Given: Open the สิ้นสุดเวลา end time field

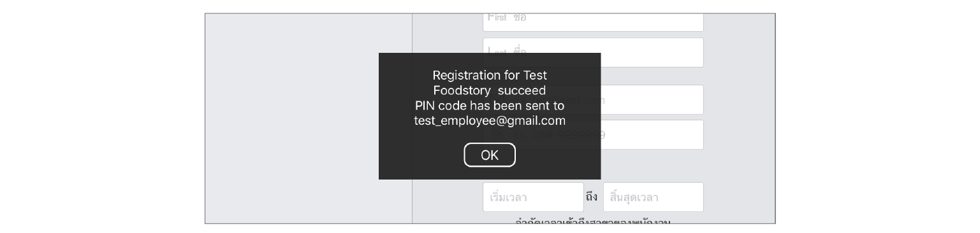Looking at the screenshot, I should (653, 197).
